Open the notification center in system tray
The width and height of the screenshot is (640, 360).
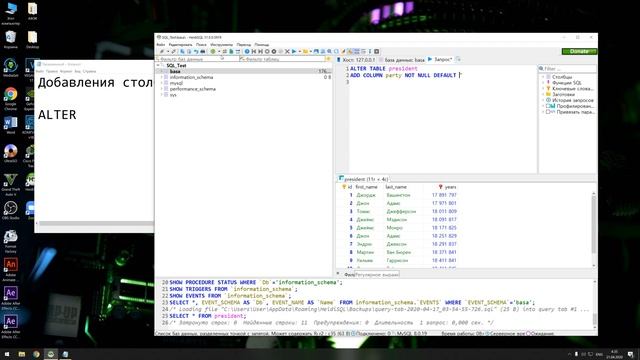[631, 354]
